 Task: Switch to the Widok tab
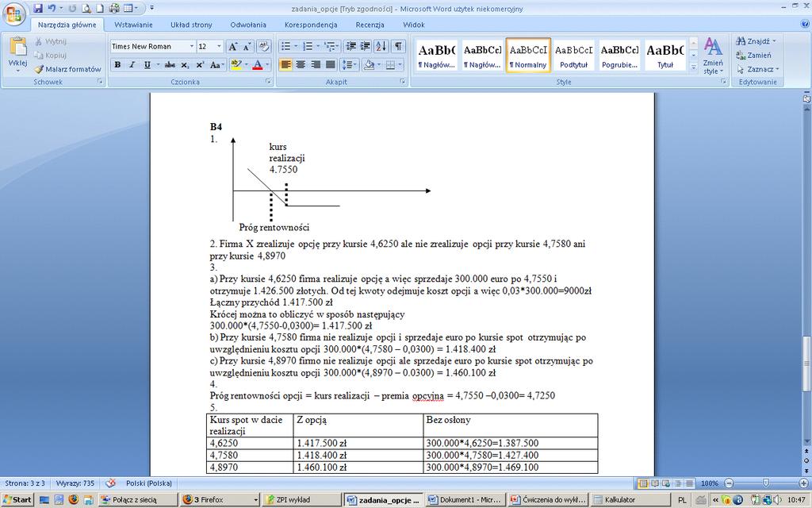click(x=413, y=25)
